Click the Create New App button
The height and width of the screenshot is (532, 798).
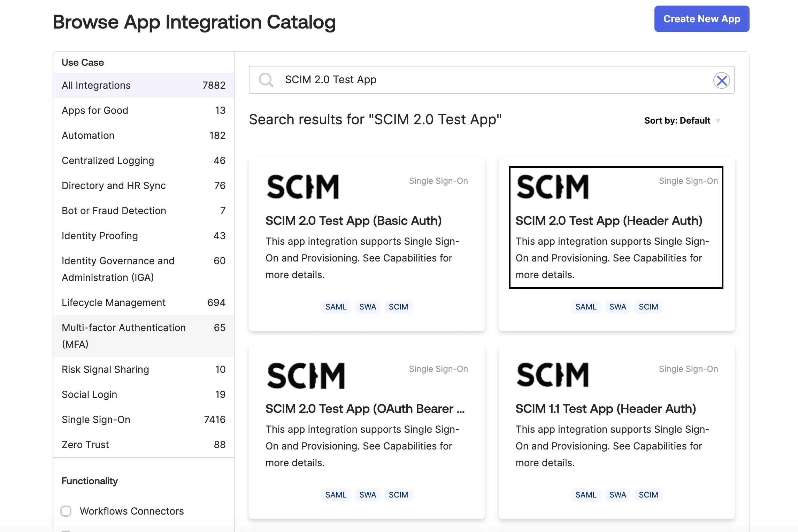[702, 19]
